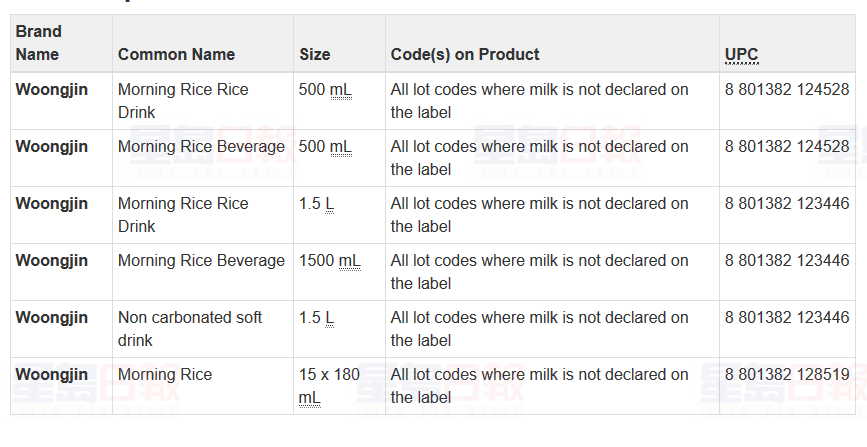Click the underlined "UPC" header abbreviation
Screen dimensions: 867x447
pos(741,54)
